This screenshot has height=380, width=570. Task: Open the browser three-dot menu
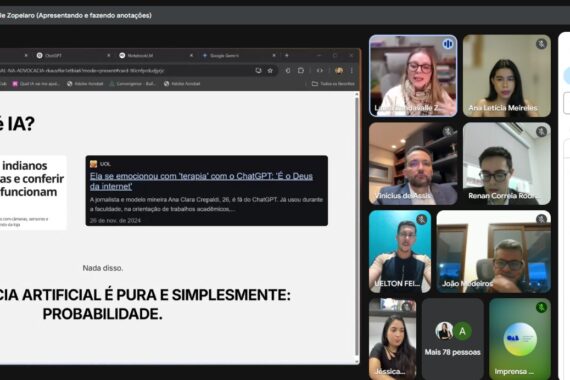pos(352,71)
